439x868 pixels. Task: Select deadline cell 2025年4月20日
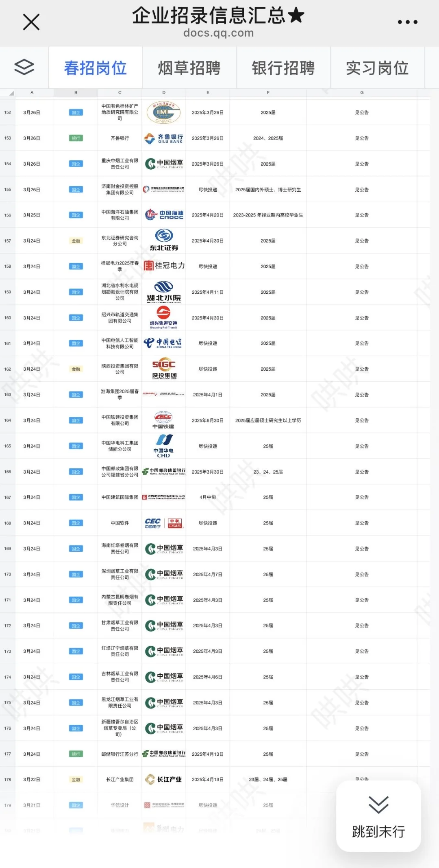click(208, 215)
